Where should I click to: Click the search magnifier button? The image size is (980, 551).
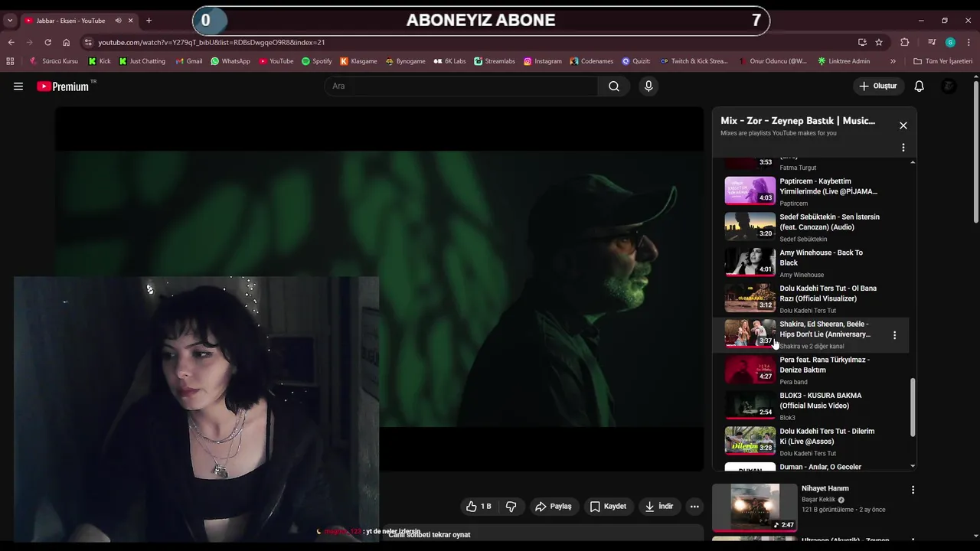click(x=614, y=86)
